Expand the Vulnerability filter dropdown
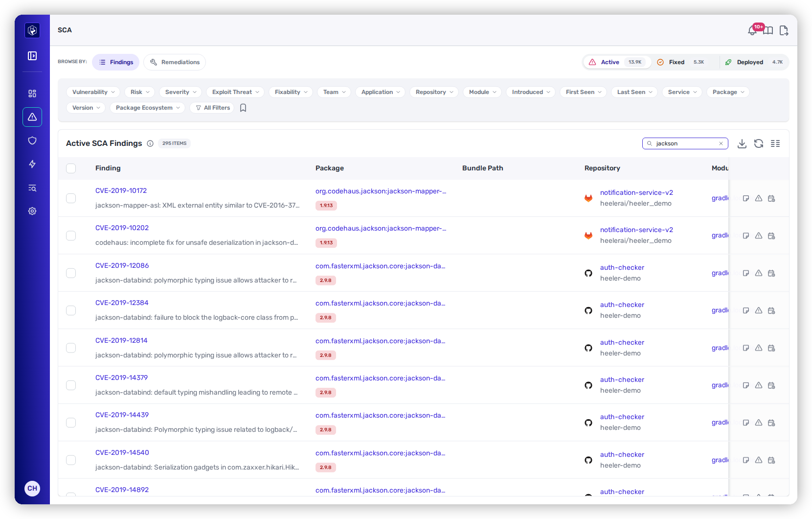Viewport: 812px width, 519px height. (x=93, y=92)
